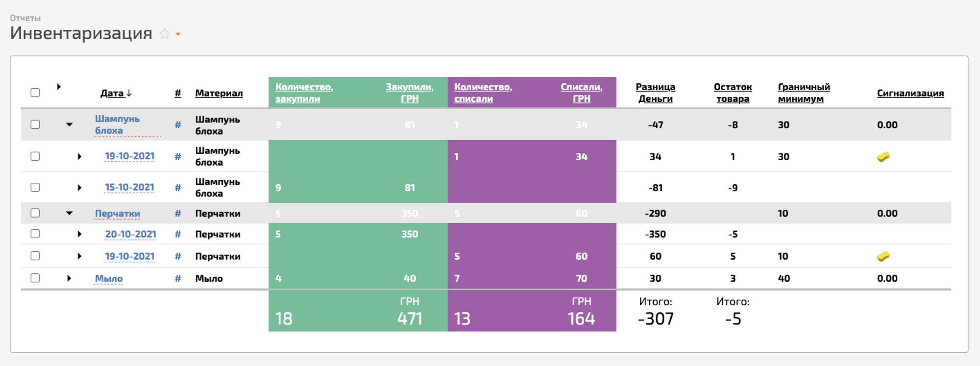Click the favorite star next to Инвентаризация

point(165,34)
